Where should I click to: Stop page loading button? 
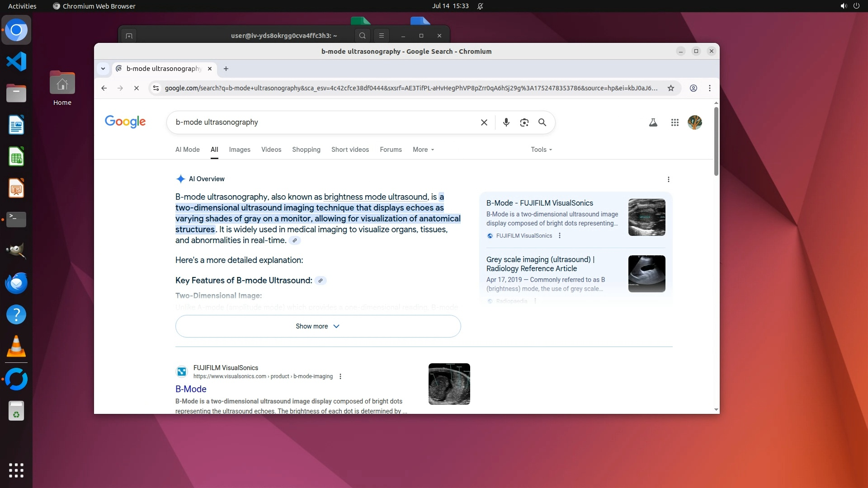(136, 88)
